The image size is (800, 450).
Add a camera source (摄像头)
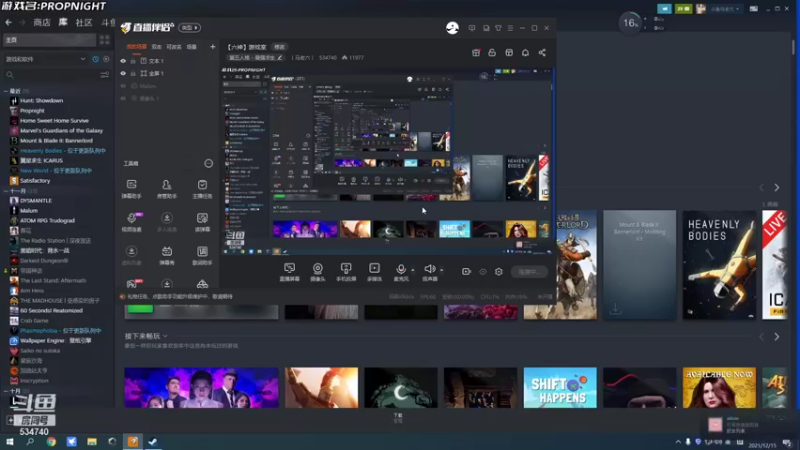(x=317, y=272)
